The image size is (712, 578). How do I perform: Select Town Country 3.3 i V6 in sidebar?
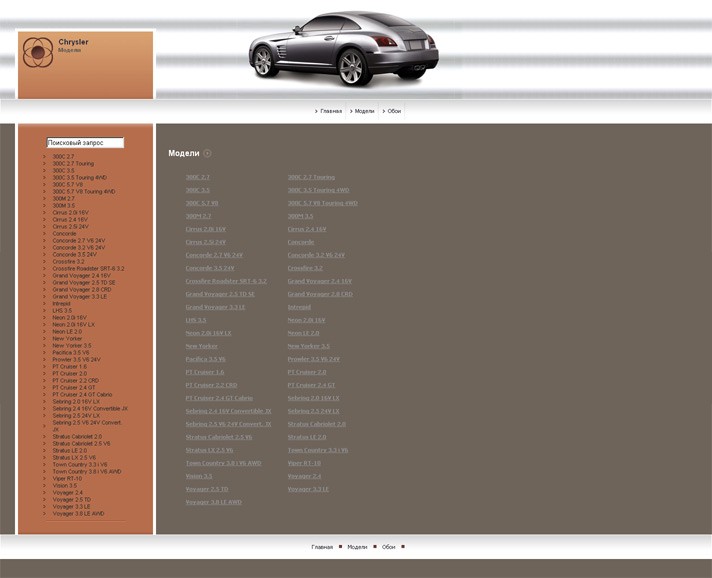pos(80,464)
